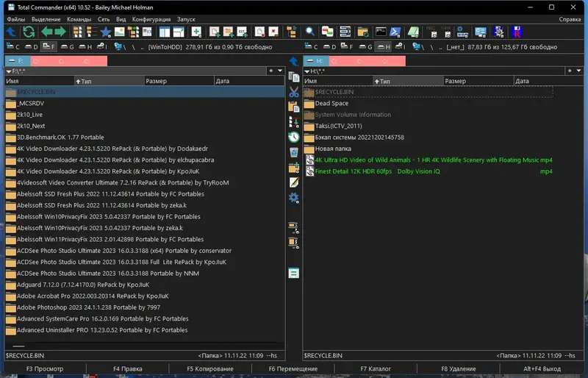Switch right panel to drive C
588x378 pixels.
(311, 46)
